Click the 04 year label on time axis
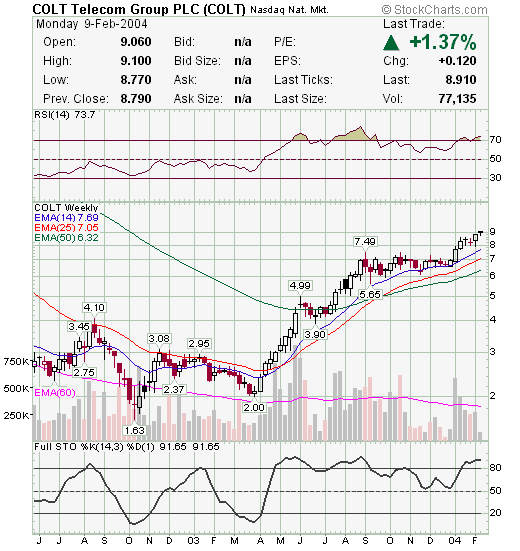520x551 pixels. coord(455,541)
